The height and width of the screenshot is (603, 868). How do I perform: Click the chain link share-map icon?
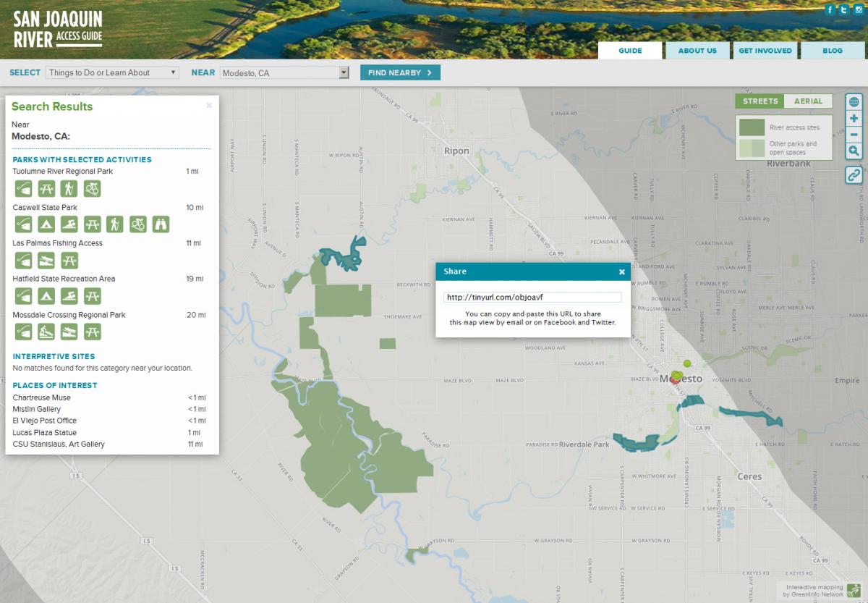(854, 174)
